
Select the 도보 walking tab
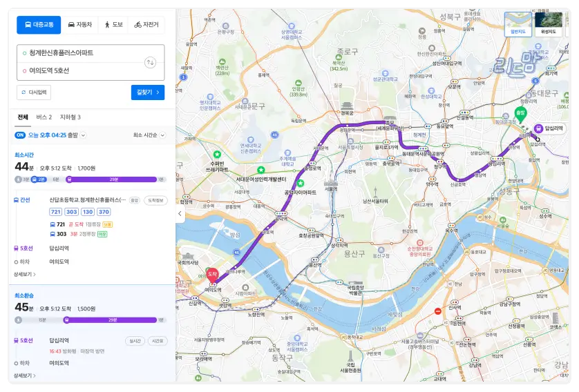pos(113,25)
